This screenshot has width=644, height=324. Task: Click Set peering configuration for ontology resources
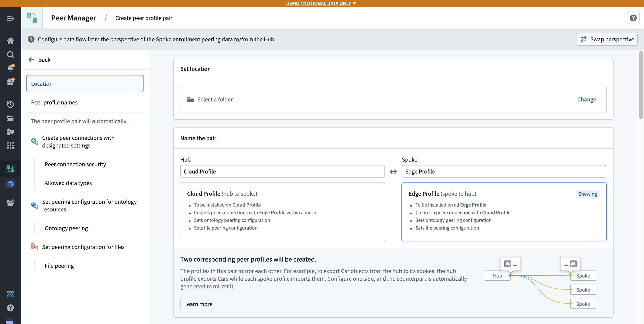point(89,206)
